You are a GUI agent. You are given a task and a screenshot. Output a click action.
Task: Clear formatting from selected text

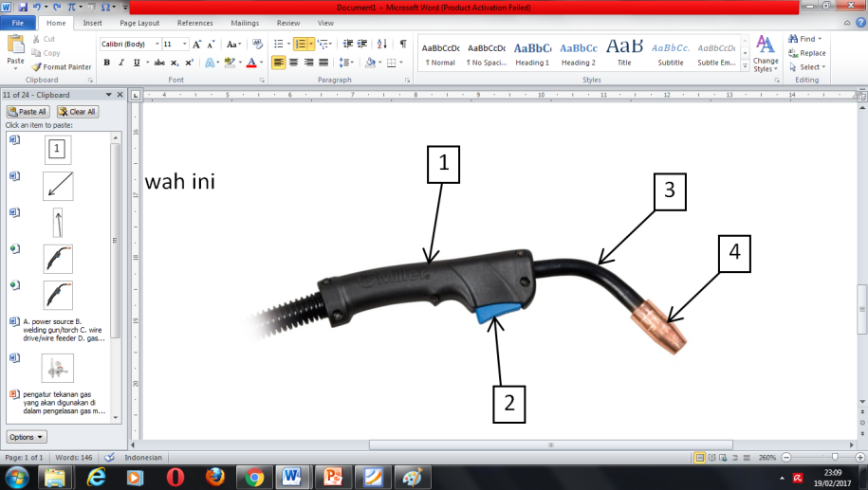pyautogui.click(x=256, y=44)
